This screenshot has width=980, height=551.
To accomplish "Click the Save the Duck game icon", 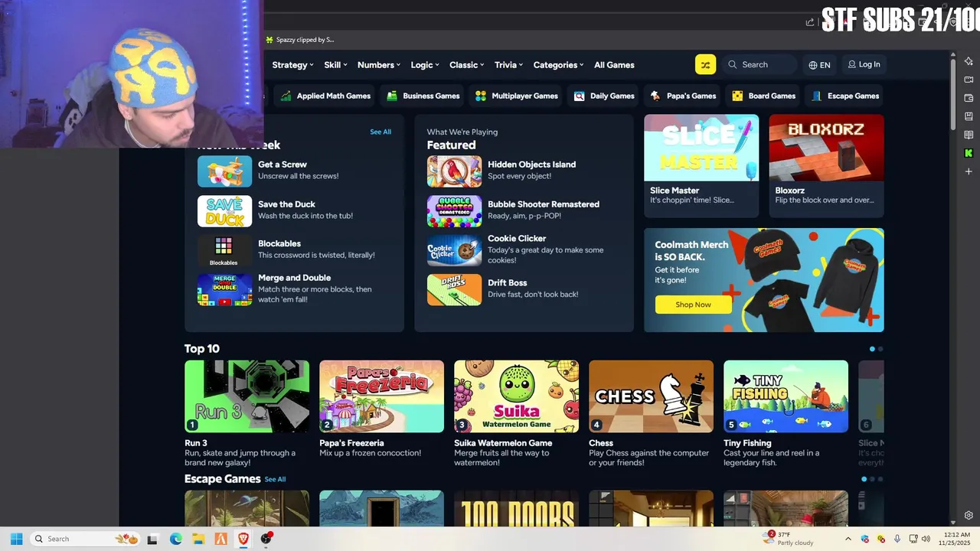I will click(x=224, y=211).
